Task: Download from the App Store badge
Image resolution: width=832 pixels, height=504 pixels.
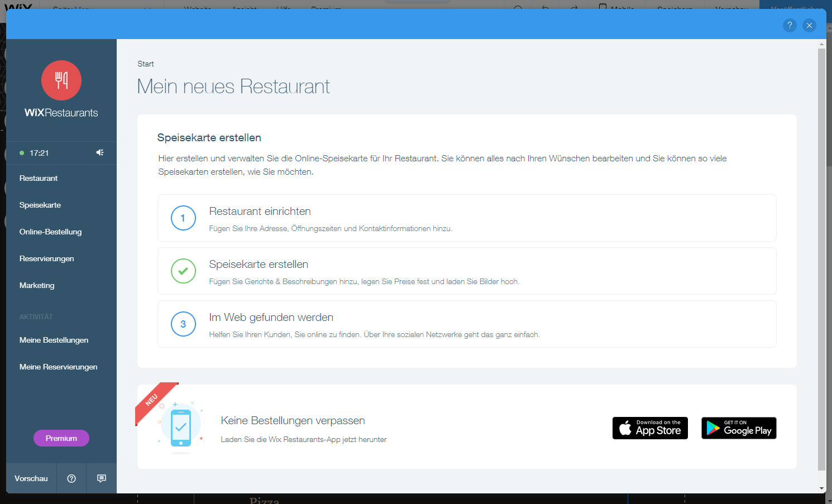Action: [650, 428]
